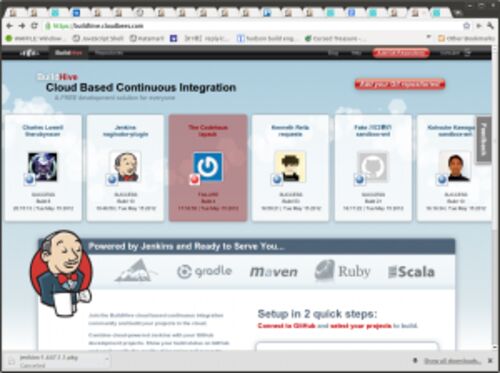Click the Kenneth Reitz pixel avatar
This screenshot has width=500, height=373.
pos(290,167)
